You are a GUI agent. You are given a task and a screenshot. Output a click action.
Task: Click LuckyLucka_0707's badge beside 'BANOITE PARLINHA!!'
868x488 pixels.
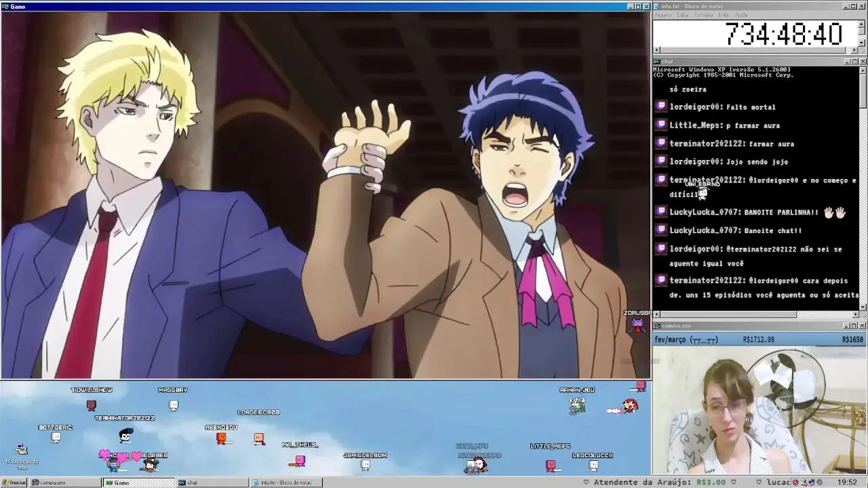661,211
